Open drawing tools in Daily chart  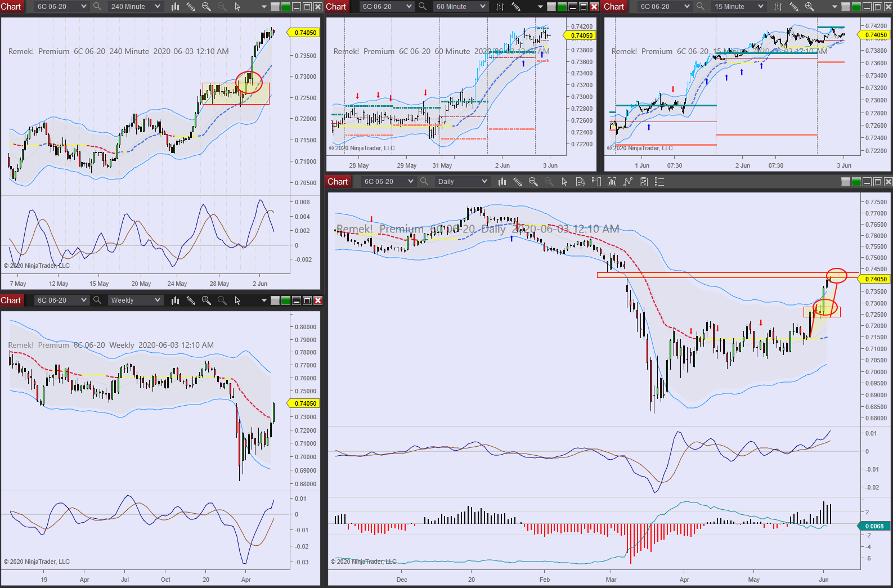point(518,182)
